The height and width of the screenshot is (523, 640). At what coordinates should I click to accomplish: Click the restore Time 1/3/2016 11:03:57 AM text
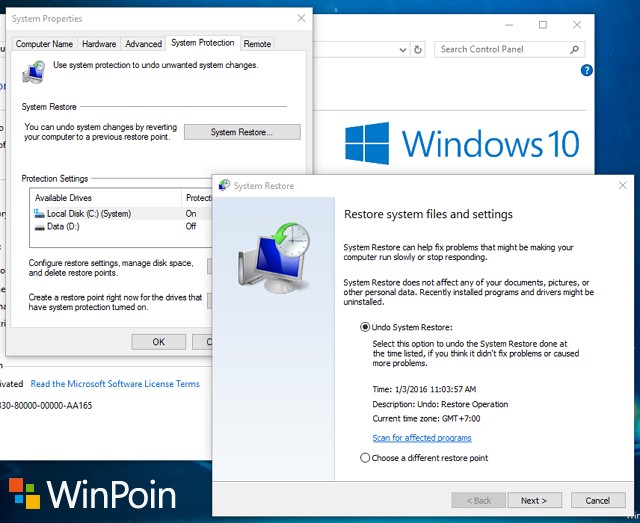click(x=424, y=389)
